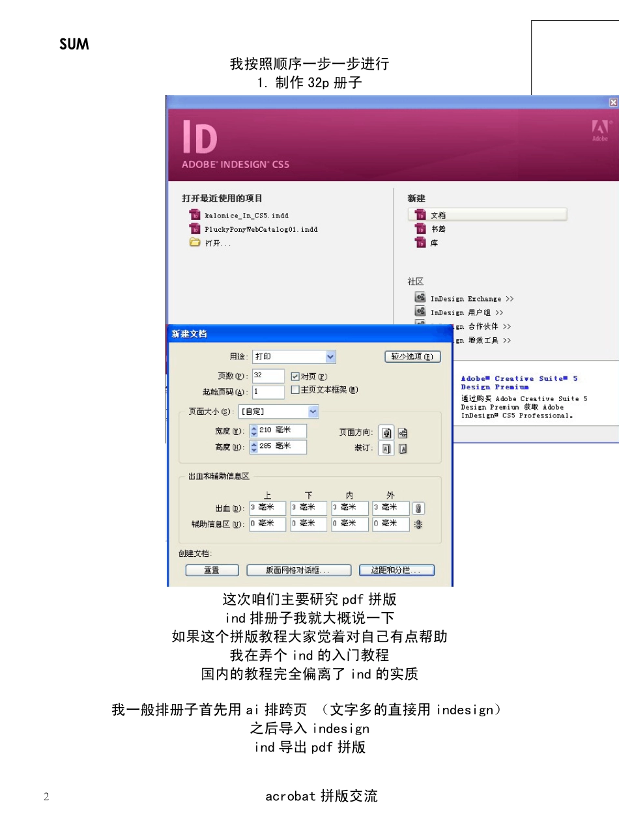The image size is (619, 840).
Task: Click the folder icon next to 打开...
Action: tap(195, 242)
